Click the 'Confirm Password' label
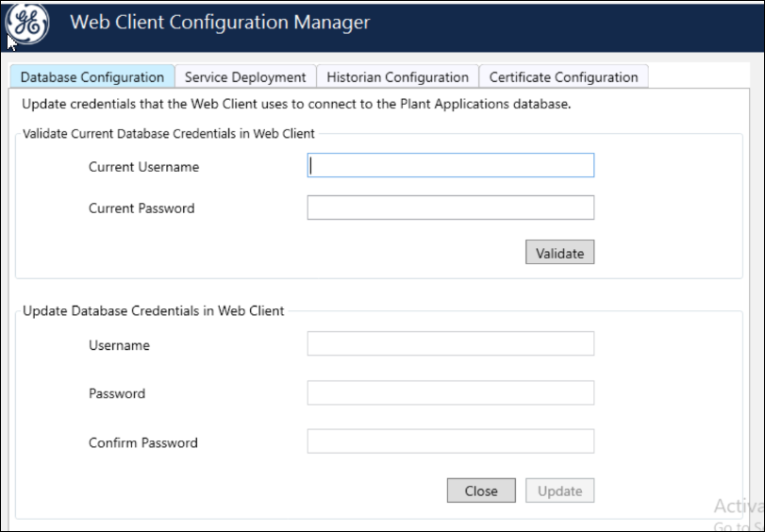Screen dimensions: 765x532 (143, 442)
